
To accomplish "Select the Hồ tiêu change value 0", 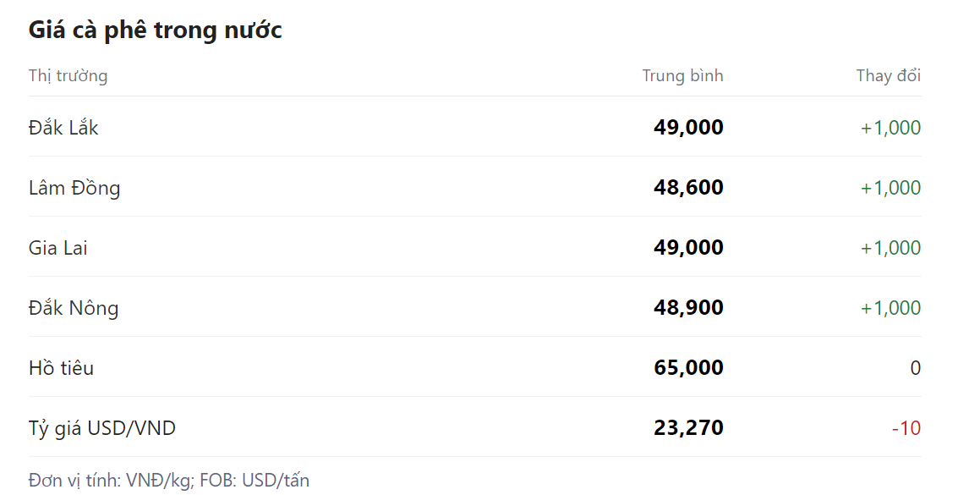I will (915, 368).
